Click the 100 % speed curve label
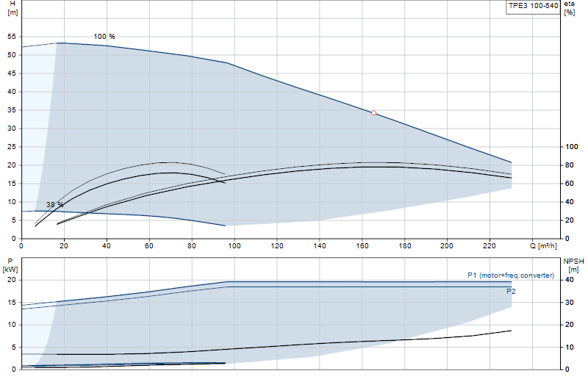This screenshot has width=588, height=382. pos(104,36)
